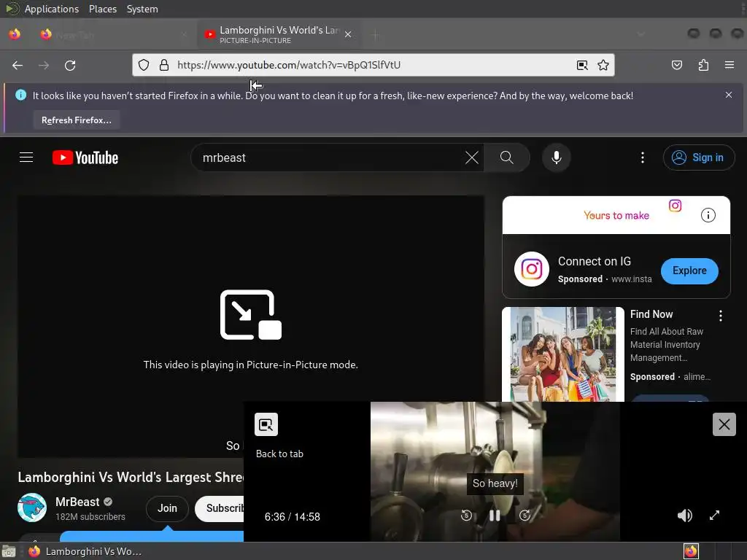Click the YouTube URL address bar
747x560 pixels.
(x=371, y=65)
